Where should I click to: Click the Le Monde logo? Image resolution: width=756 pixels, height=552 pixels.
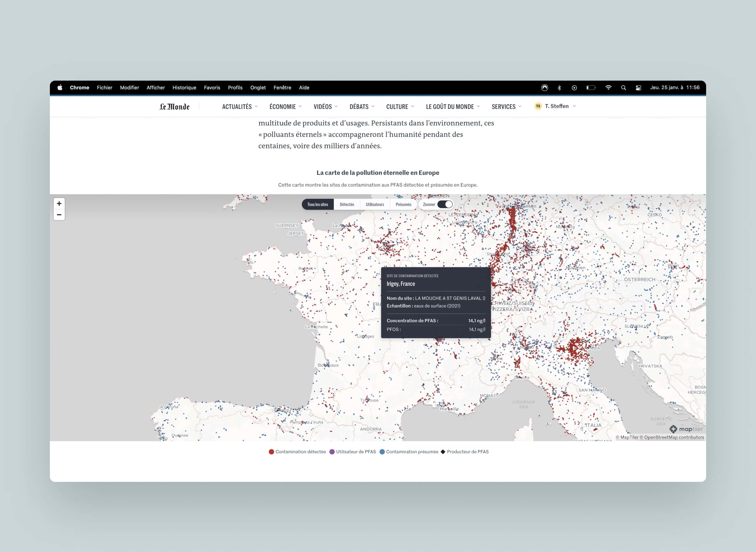[174, 107]
